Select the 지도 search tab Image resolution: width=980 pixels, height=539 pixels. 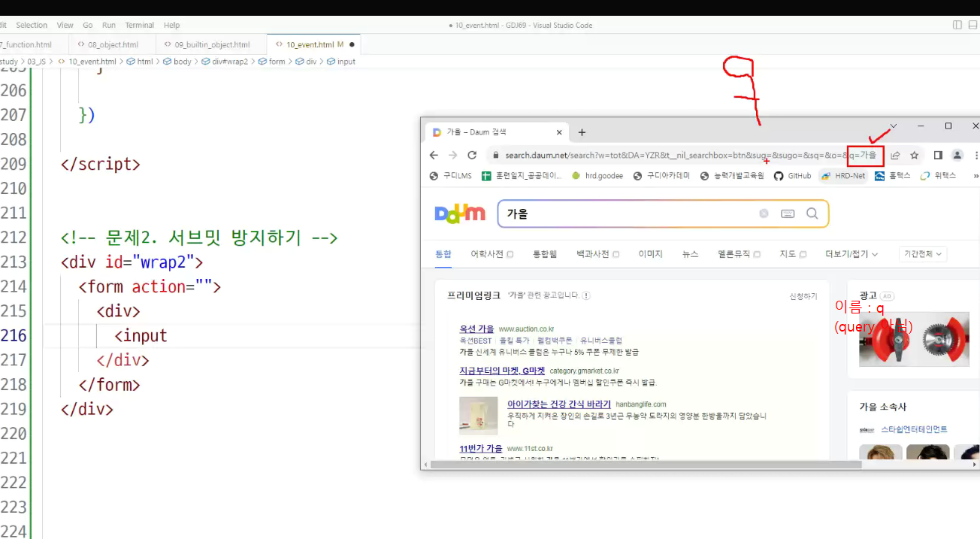click(793, 254)
